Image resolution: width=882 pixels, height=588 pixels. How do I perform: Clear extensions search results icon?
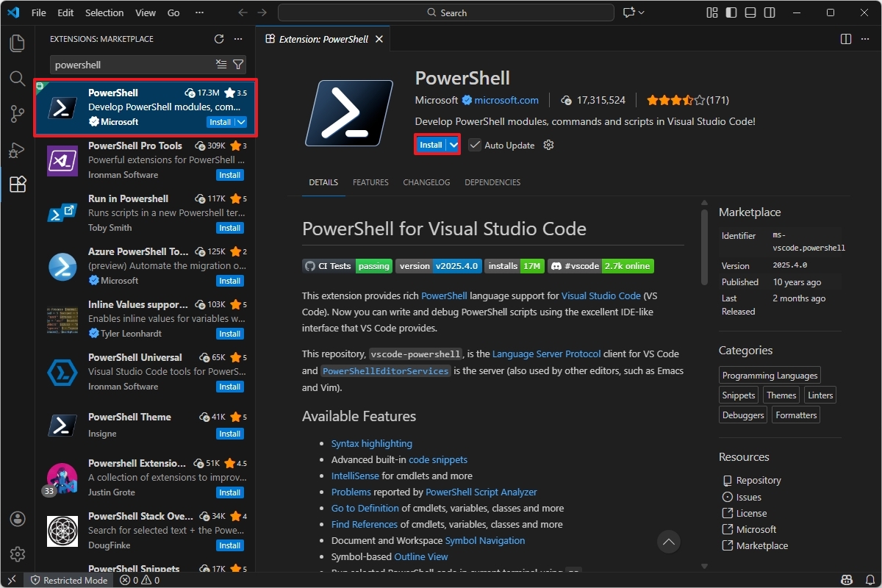coord(221,65)
